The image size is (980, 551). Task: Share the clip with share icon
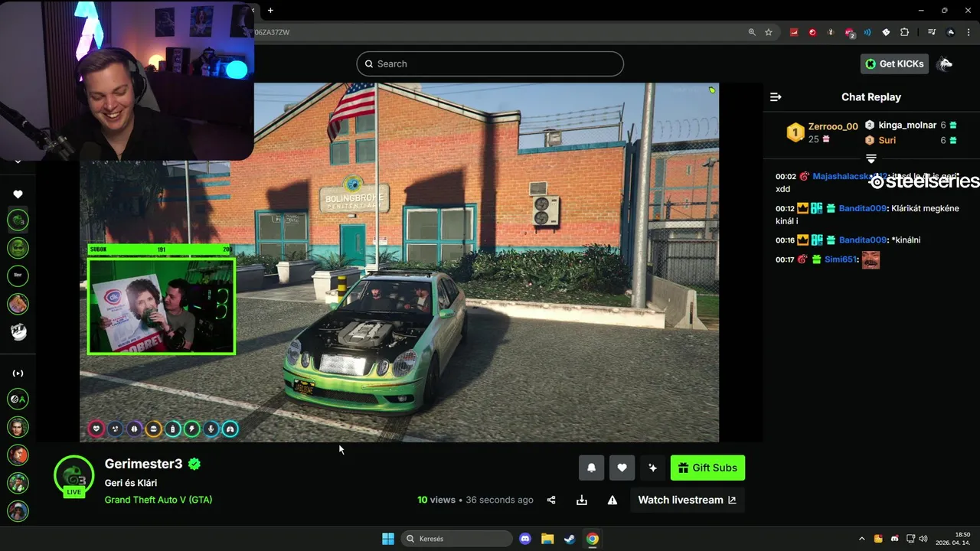(x=551, y=500)
